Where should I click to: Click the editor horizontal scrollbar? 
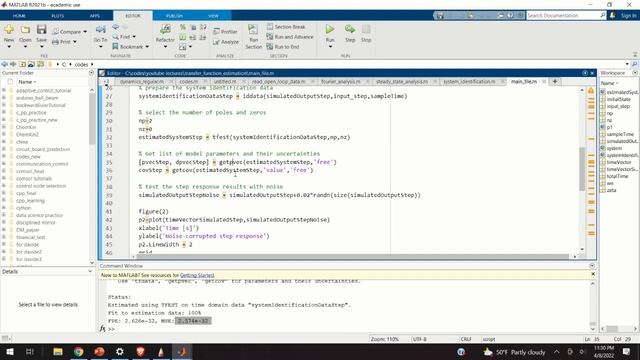tap(353, 256)
